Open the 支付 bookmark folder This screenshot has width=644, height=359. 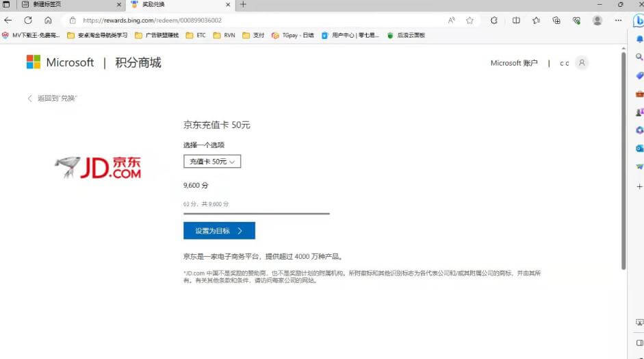pos(253,36)
